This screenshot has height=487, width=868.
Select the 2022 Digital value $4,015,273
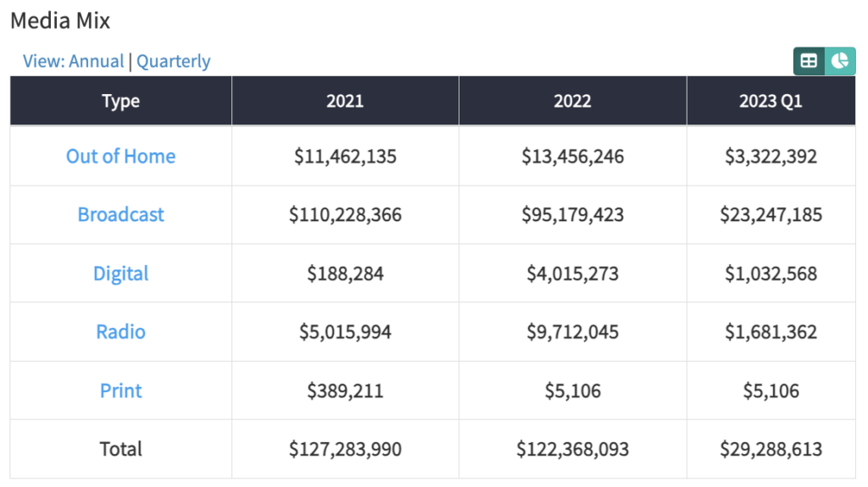coord(572,274)
